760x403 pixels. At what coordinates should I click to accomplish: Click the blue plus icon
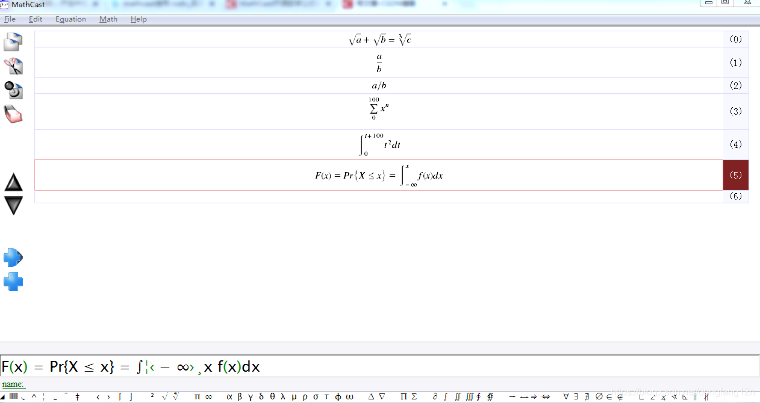(13, 282)
